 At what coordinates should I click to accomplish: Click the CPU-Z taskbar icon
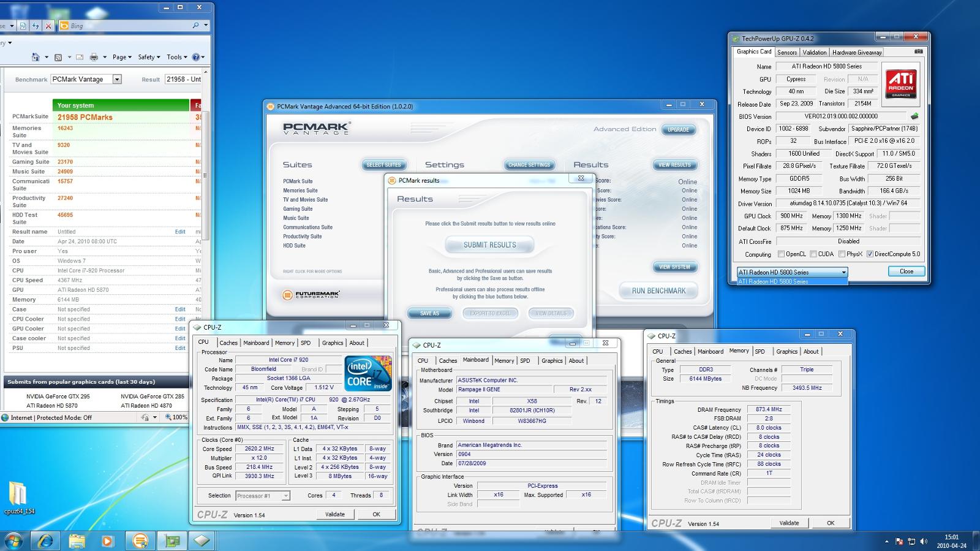203,541
